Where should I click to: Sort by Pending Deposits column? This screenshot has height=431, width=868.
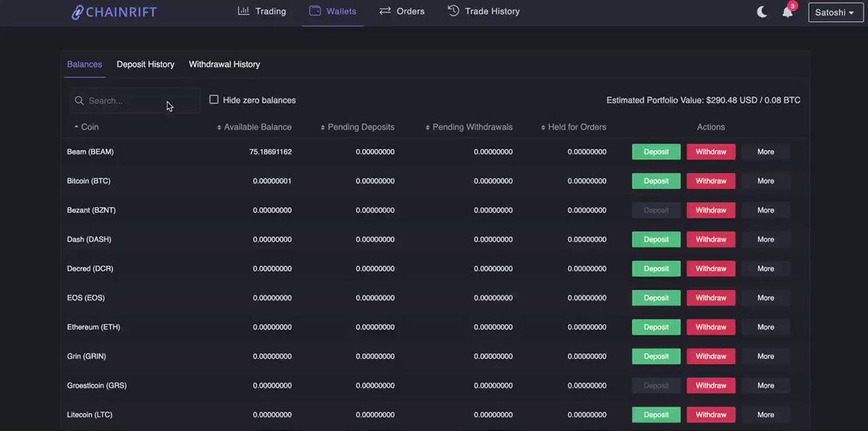[358, 127]
